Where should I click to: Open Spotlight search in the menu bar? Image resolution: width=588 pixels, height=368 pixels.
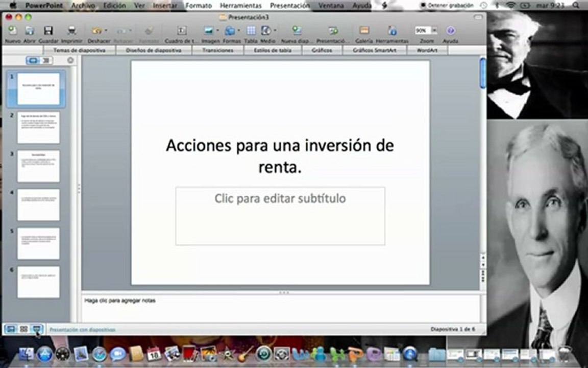pyautogui.click(x=576, y=5)
